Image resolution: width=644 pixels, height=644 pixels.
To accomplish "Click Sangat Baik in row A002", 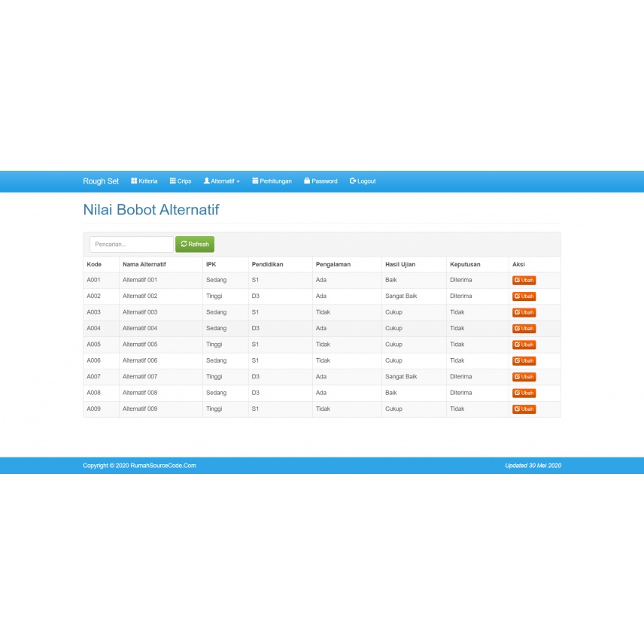I will tap(401, 296).
